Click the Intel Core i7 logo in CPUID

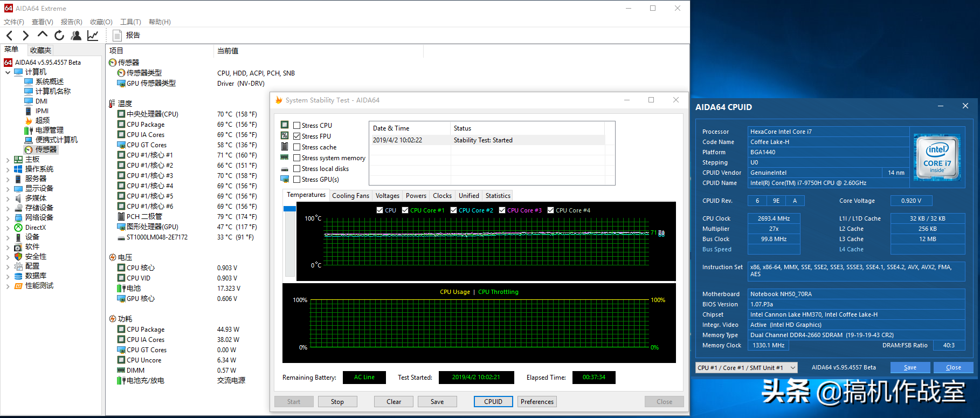click(937, 157)
